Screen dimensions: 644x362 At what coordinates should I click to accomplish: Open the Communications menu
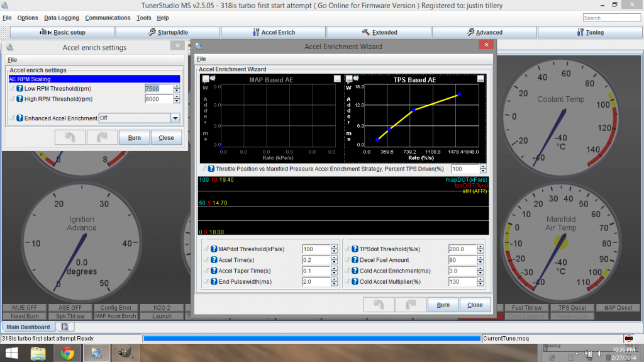click(108, 18)
